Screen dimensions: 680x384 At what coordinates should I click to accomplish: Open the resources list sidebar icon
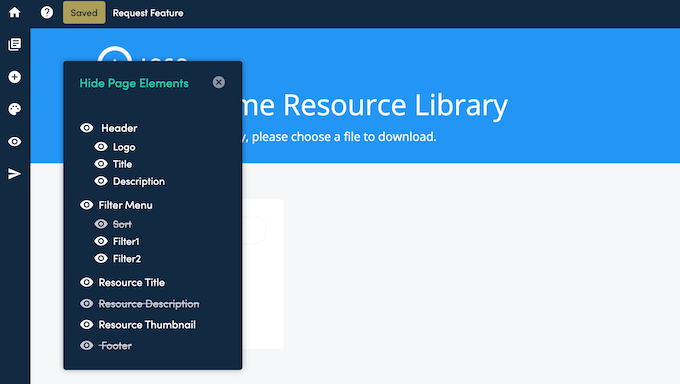(14, 44)
